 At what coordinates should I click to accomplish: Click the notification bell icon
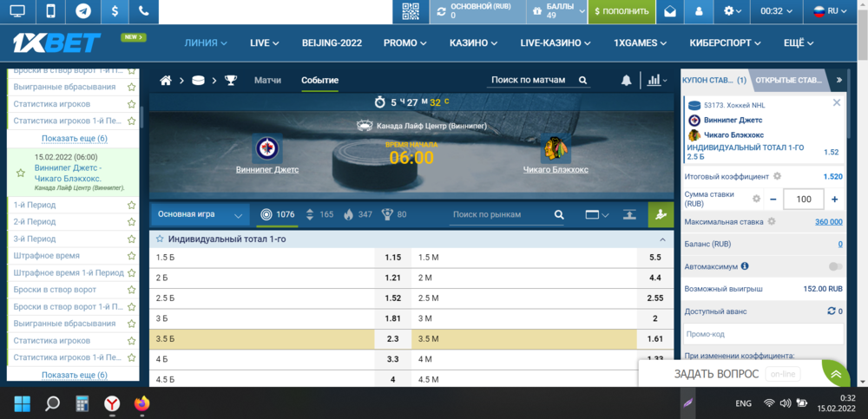coord(626,81)
